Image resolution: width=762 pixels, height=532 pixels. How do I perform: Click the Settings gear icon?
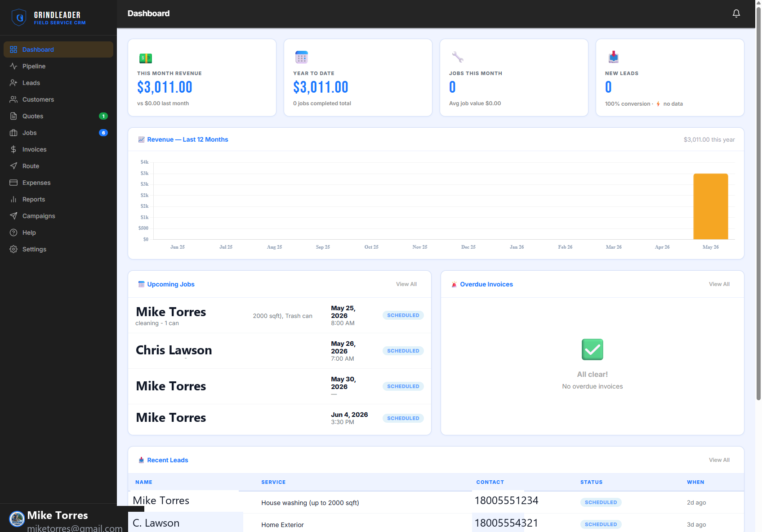pyautogui.click(x=13, y=249)
